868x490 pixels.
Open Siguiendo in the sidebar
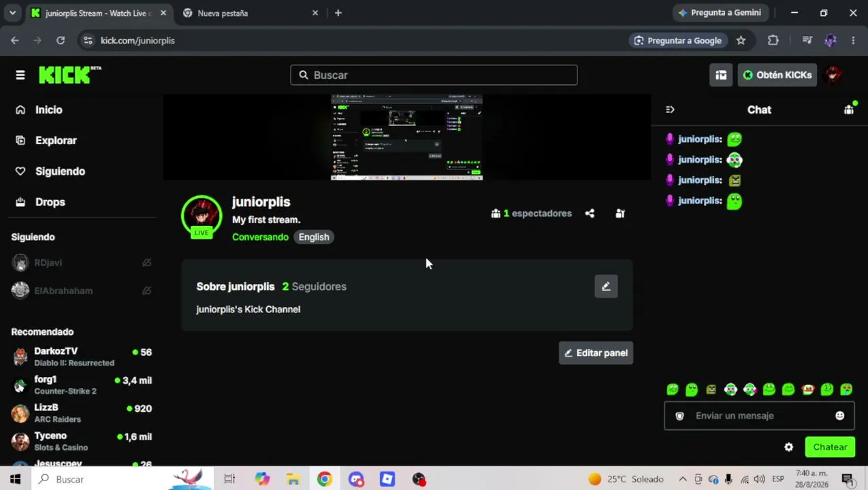[x=60, y=171]
